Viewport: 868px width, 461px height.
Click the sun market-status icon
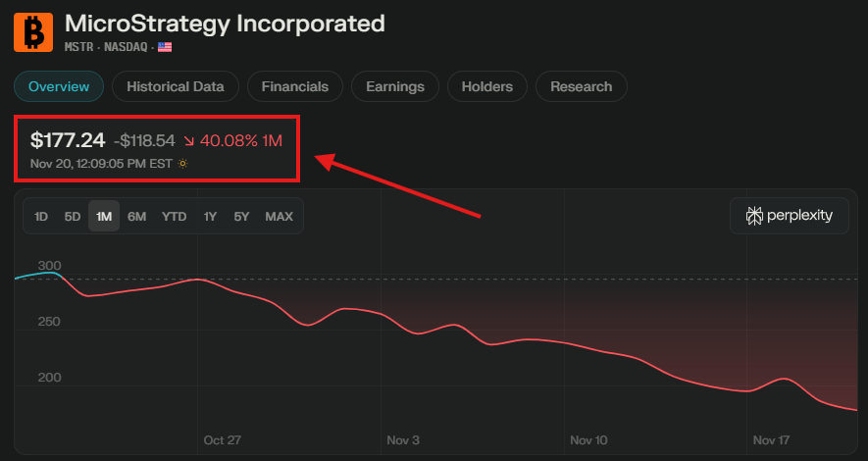[x=182, y=164]
